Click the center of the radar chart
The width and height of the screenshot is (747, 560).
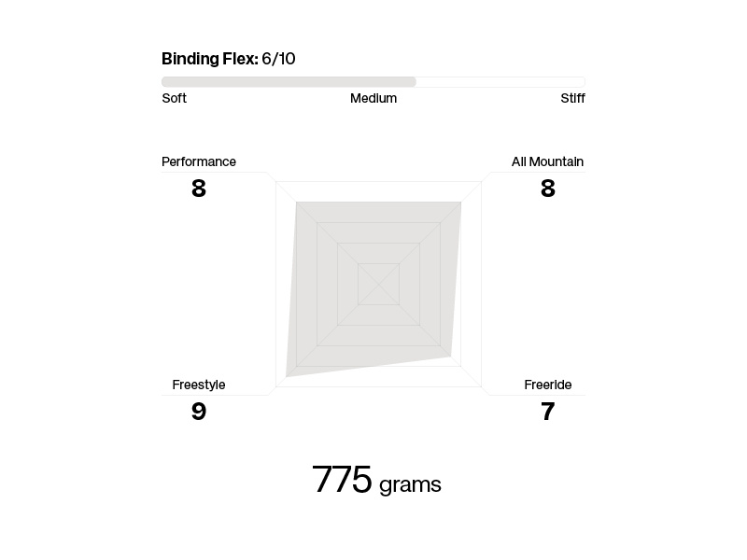point(378,284)
